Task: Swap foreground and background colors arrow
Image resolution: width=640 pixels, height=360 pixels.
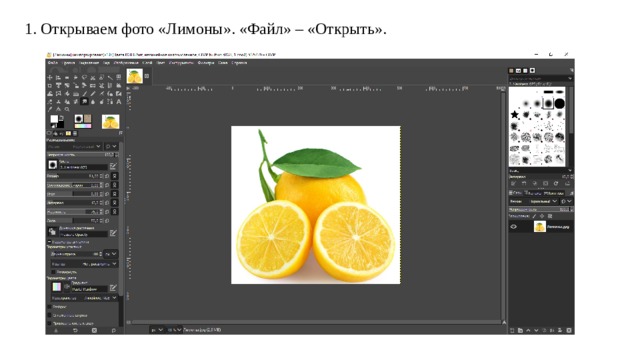Action: (x=62, y=117)
